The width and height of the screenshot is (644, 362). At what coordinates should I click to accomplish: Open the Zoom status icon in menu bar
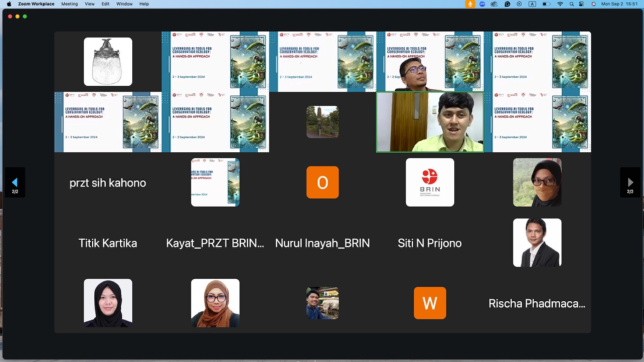482,4
